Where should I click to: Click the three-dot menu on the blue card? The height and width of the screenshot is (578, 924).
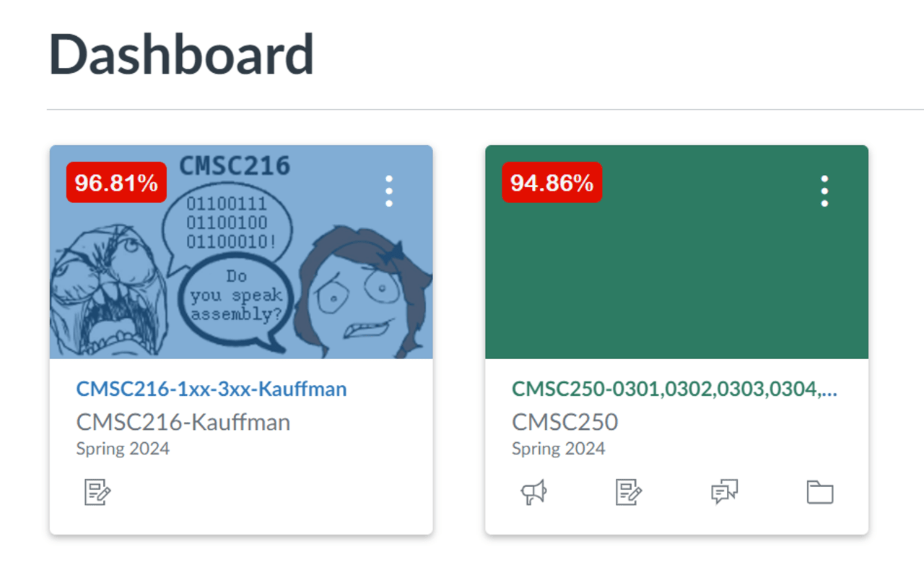[388, 190]
